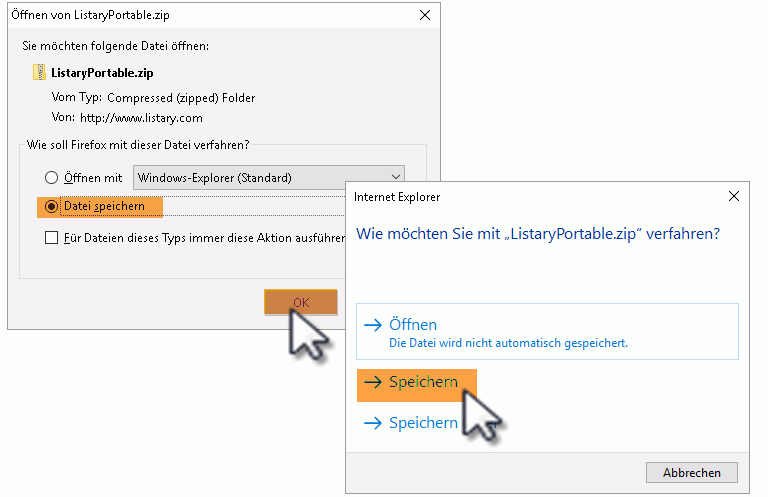Close the Internet Explorer download dialog
This screenshot has height=497, width=768.
coord(734,196)
